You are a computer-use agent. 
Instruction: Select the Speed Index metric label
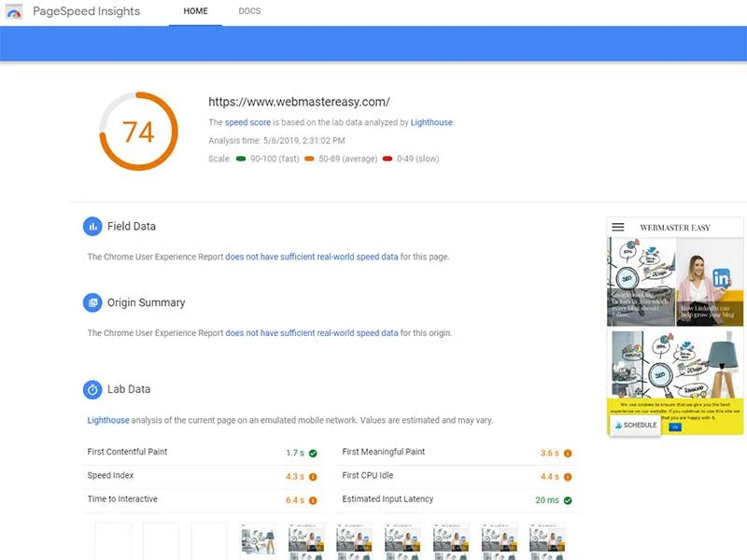110,475
